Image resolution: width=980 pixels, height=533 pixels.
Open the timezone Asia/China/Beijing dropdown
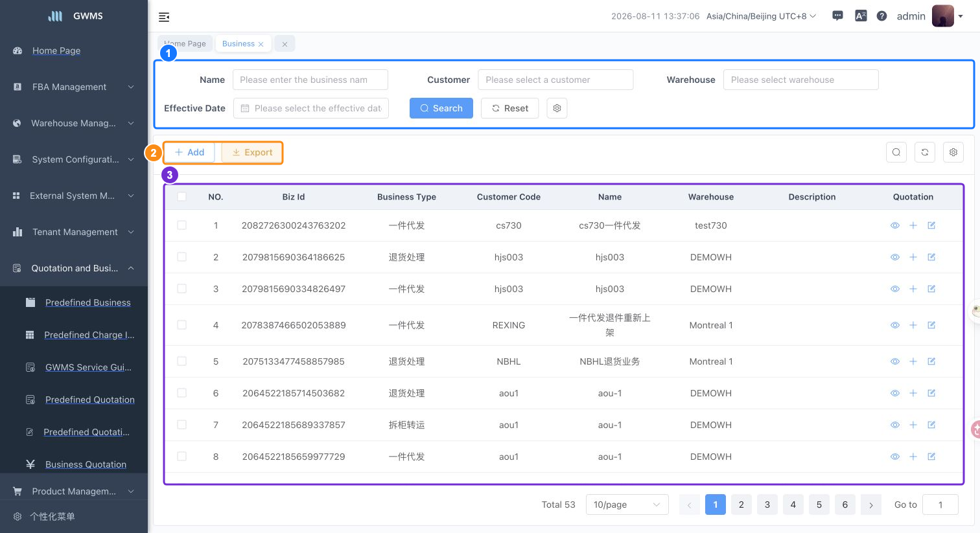(761, 16)
